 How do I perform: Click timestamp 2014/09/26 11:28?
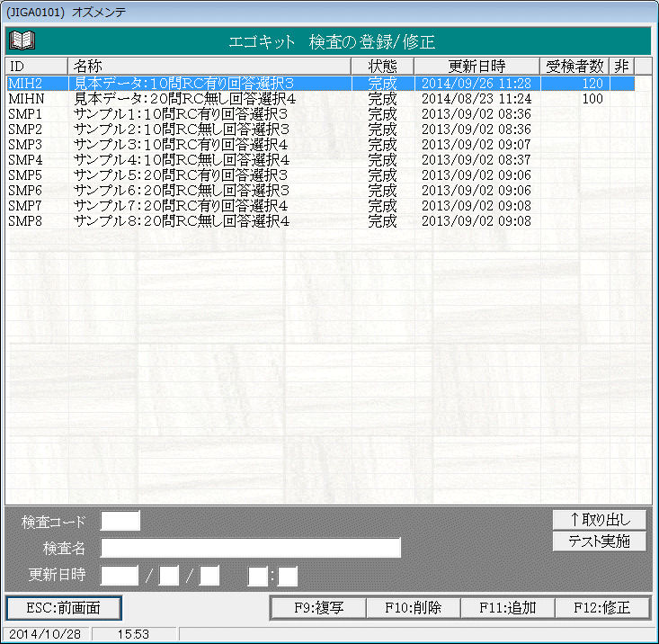(476, 84)
